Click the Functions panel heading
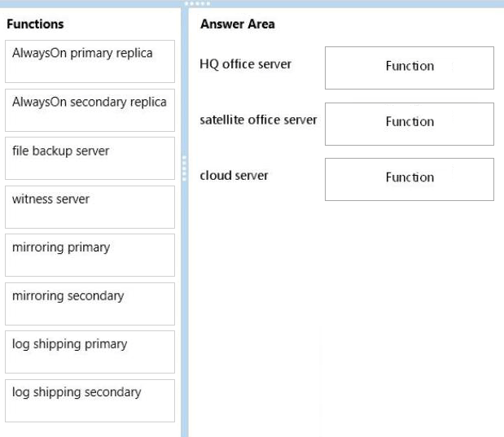Screen dimensions: 504x437 pyautogui.click(x=35, y=24)
